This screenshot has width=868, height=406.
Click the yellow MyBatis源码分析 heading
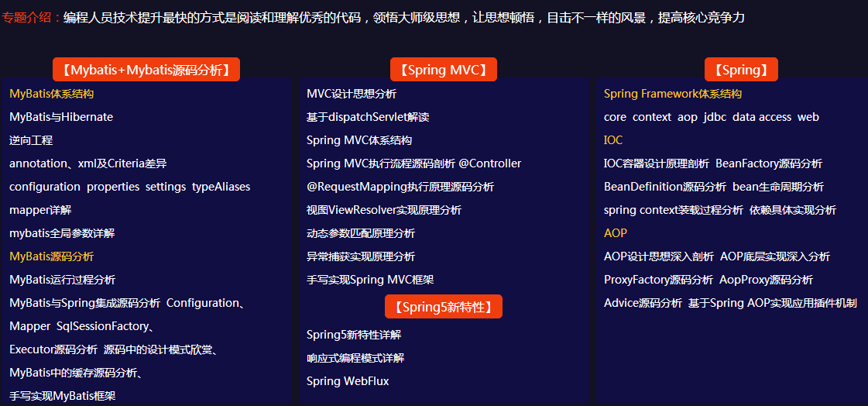pyautogui.click(x=51, y=257)
